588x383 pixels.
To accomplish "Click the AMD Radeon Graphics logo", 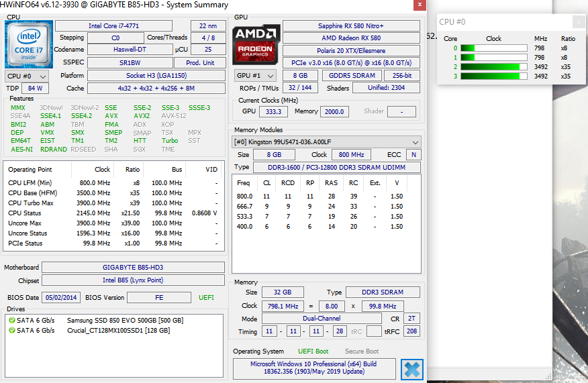I will pyautogui.click(x=256, y=45).
